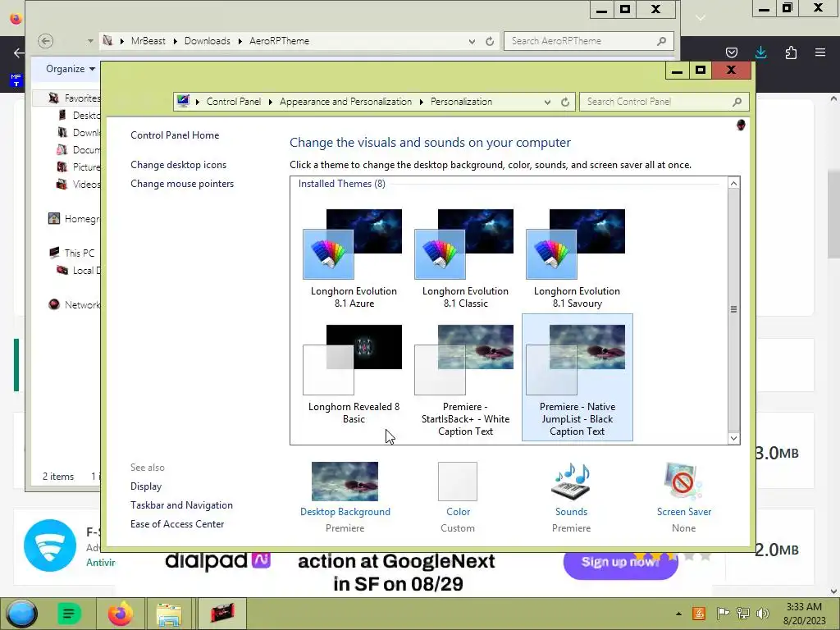Refresh the Personalization window
Screen dimensions: 840x630
565,102
